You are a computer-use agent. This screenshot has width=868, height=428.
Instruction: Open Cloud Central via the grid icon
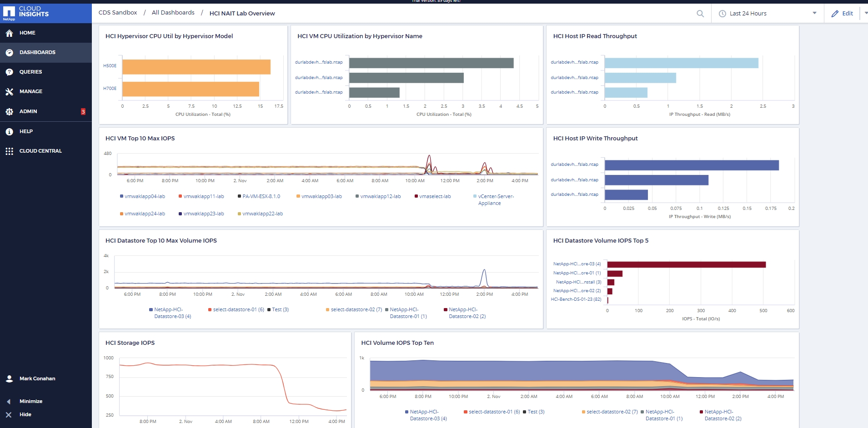(9, 151)
